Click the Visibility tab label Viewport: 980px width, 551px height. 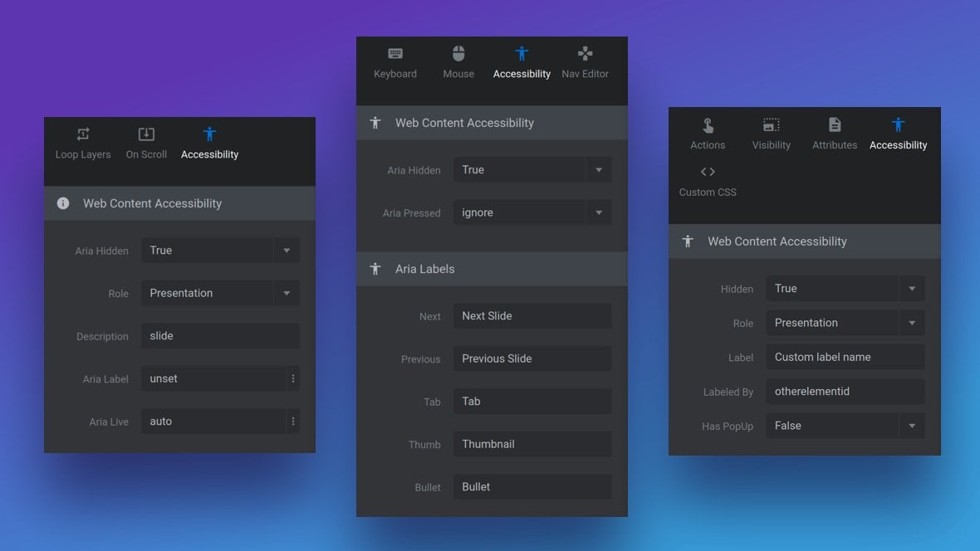click(772, 145)
